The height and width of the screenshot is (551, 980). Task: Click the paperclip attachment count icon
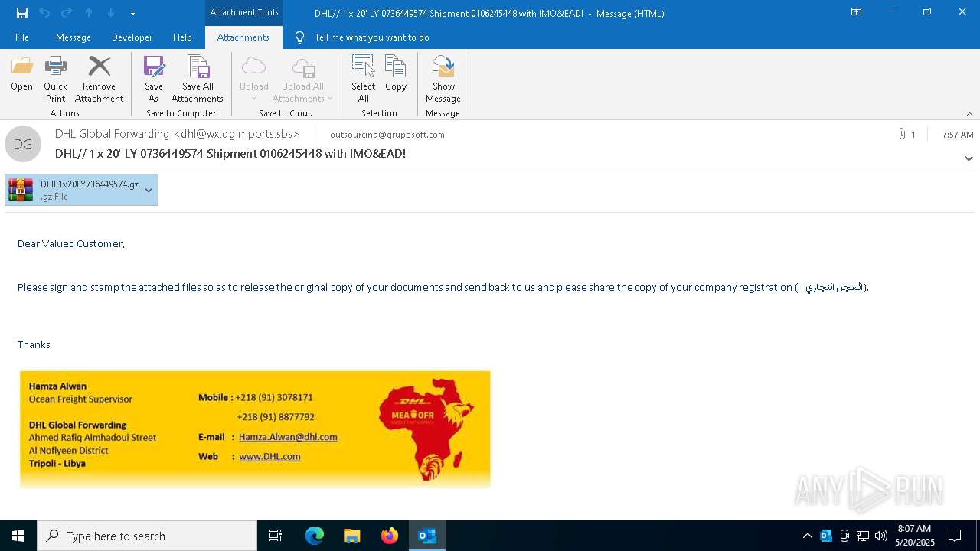coord(902,134)
